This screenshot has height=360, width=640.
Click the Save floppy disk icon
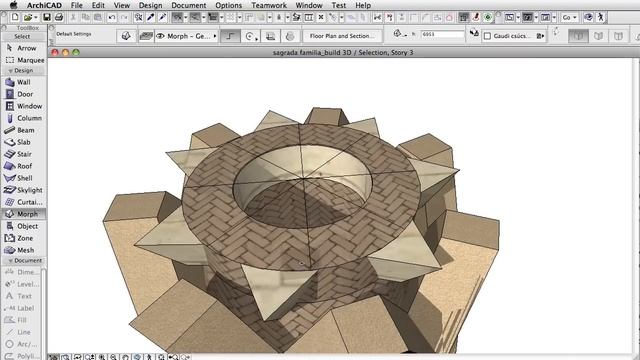pos(47,17)
